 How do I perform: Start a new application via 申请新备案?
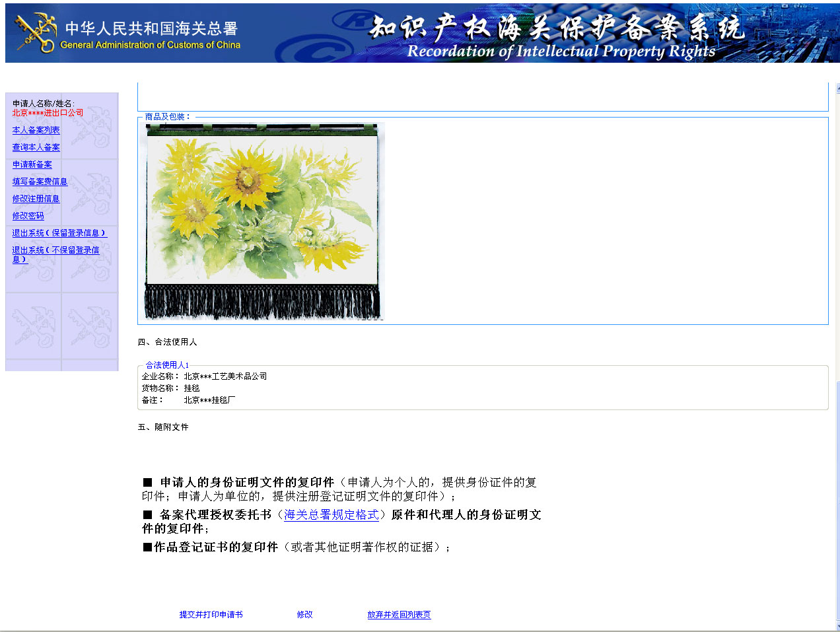click(x=32, y=164)
